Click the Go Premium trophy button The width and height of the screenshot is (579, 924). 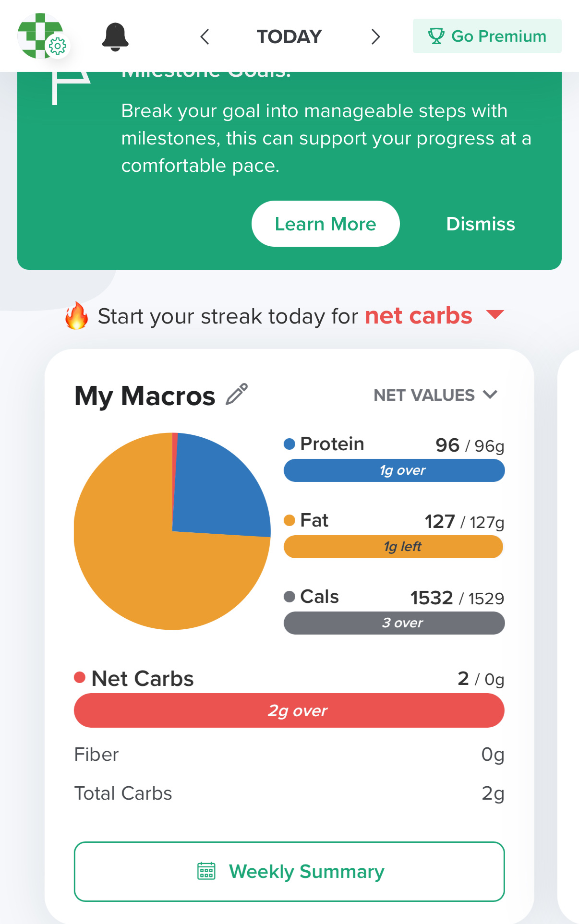(487, 36)
